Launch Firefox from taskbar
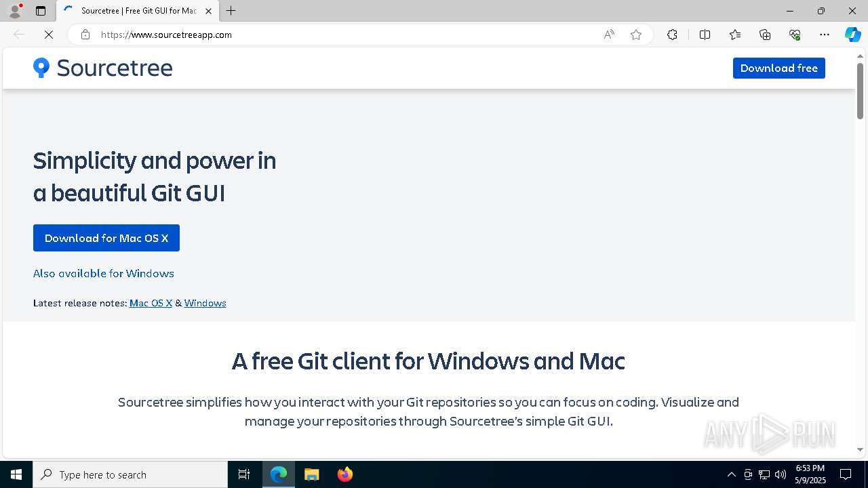This screenshot has height=488, width=868. pos(344,474)
